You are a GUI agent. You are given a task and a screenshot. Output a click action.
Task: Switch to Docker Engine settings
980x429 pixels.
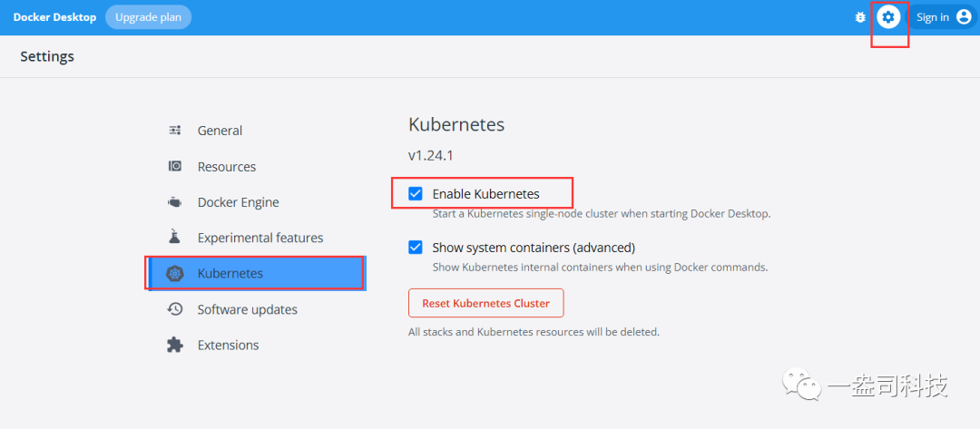click(238, 202)
